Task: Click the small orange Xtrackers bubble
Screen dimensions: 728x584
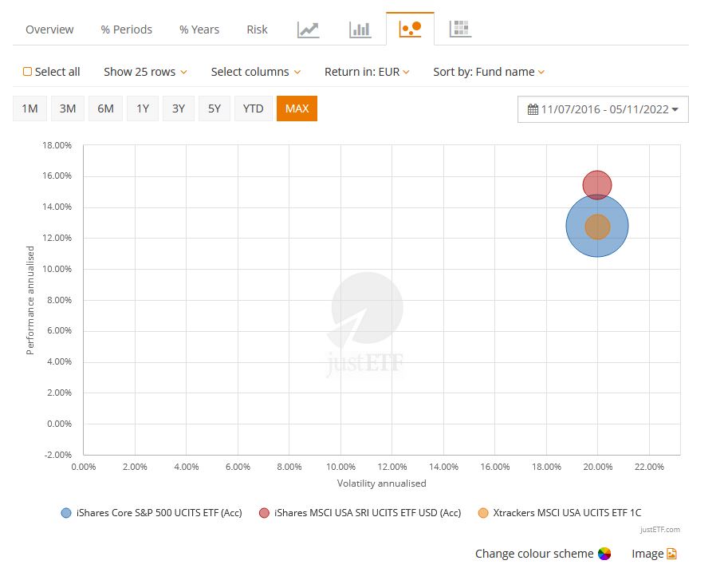Action: 597,227
